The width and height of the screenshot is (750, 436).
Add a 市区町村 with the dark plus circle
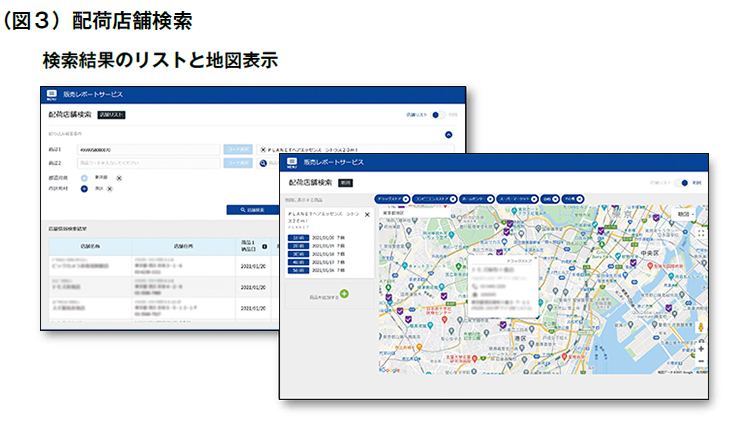84,189
